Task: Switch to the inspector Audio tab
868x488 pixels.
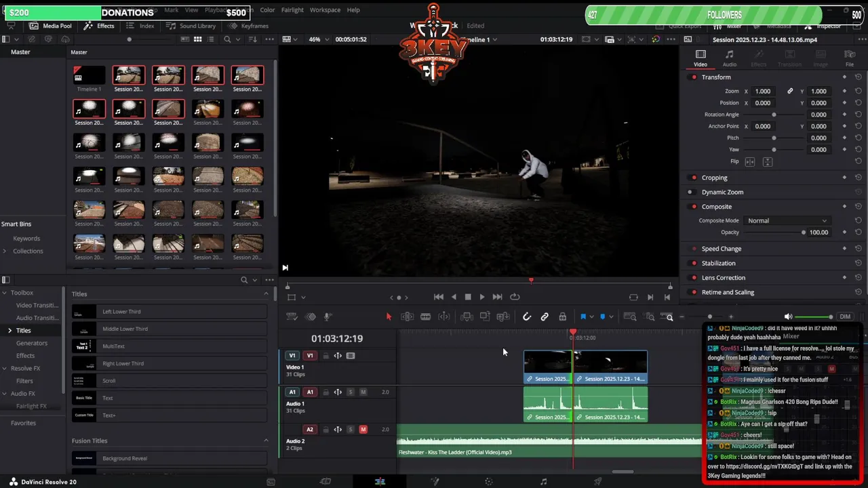Action: [x=730, y=58]
